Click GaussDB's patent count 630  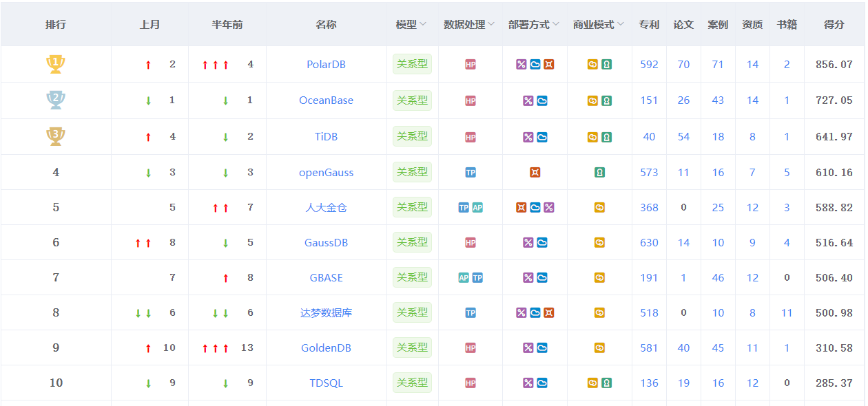tap(649, 243)
